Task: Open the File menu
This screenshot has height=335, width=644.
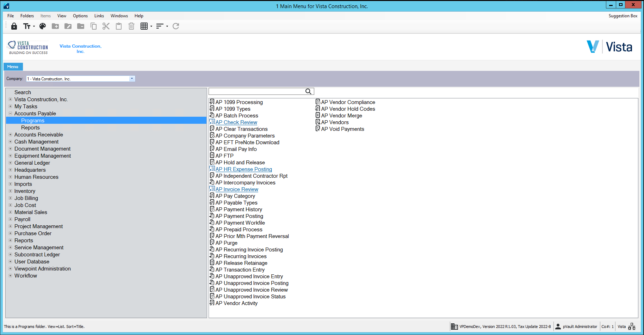Action: [11, 16]
